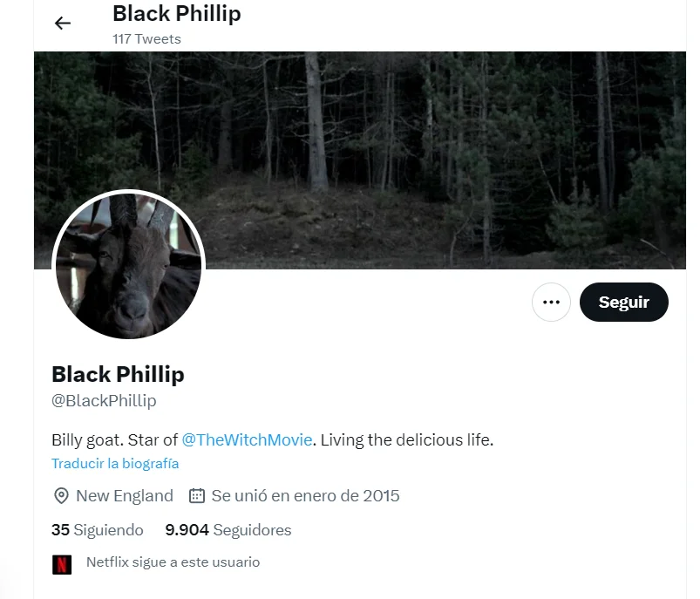Follow the account with the Seguir button
This screenshot has height=599, width=700.
coord(623,302)
